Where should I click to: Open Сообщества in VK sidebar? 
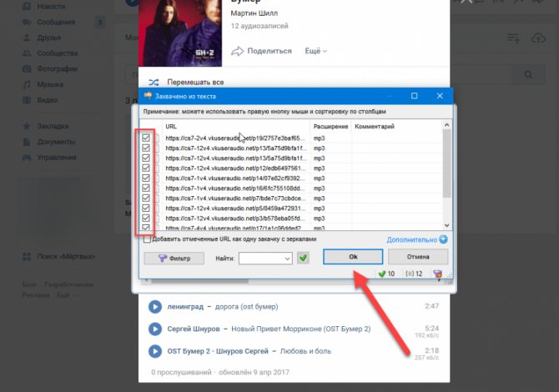(x=58, y=53)
